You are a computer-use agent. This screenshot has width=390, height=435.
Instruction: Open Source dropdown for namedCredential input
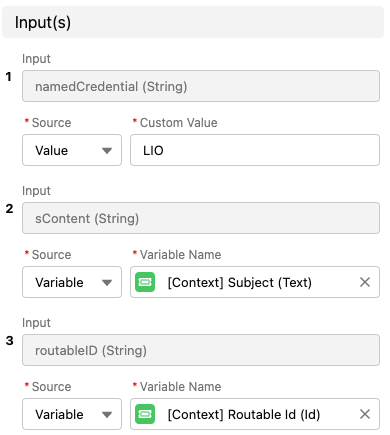tap(72, 150)
